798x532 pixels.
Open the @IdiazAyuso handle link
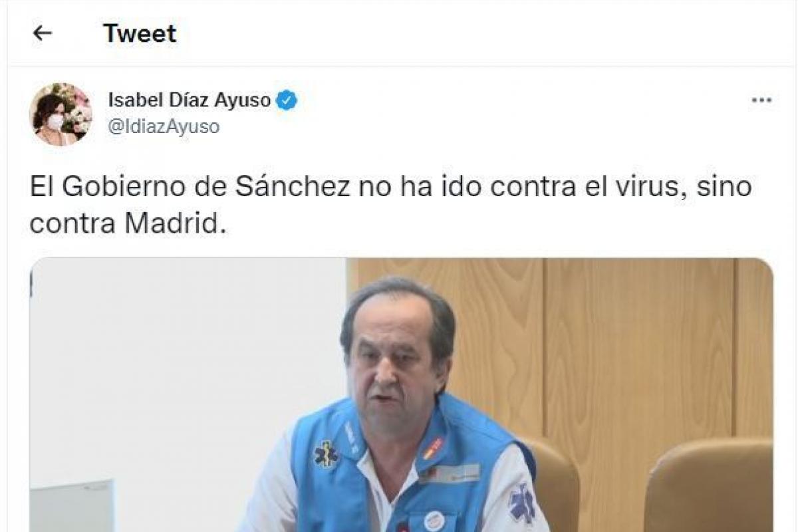164,126
